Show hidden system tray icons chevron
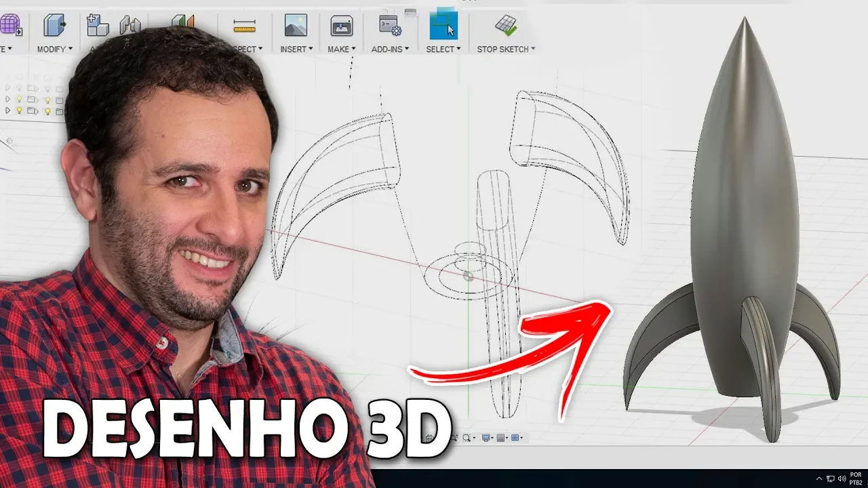 pyautogui.click(x=818, y=478)
